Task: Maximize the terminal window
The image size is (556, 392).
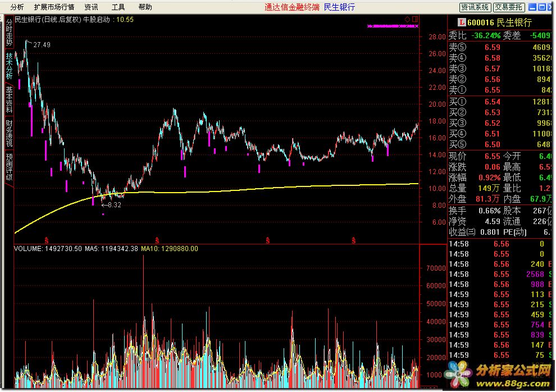Action: [541, 7]
